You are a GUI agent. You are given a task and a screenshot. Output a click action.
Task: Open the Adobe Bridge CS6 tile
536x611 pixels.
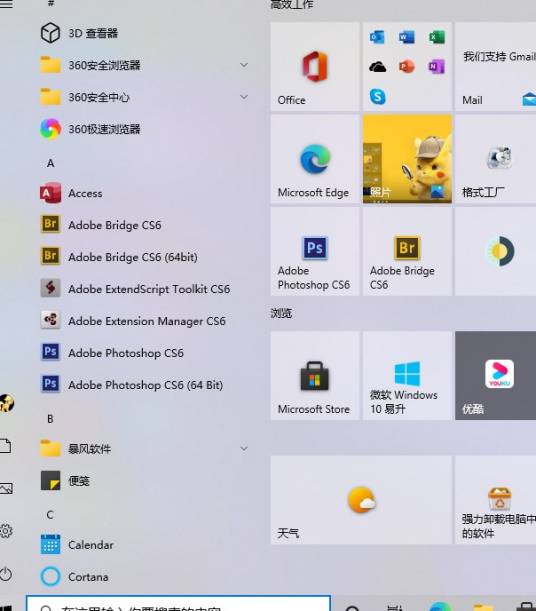(407, 251)
